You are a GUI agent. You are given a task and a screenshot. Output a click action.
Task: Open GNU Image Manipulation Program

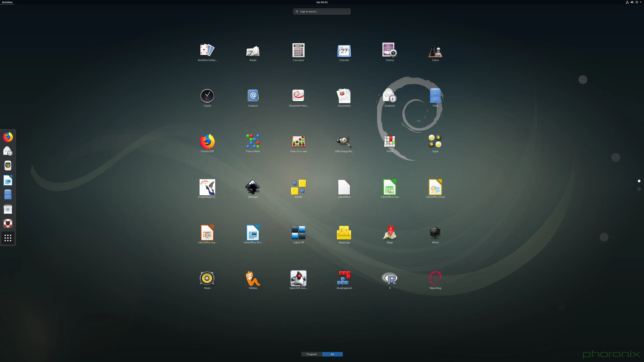click(344, 141)
